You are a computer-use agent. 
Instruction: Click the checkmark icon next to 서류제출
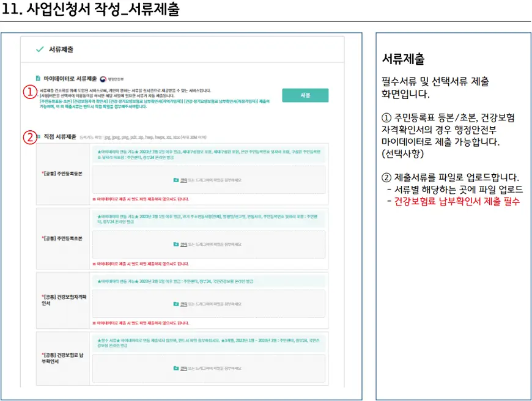pos(40,49)
